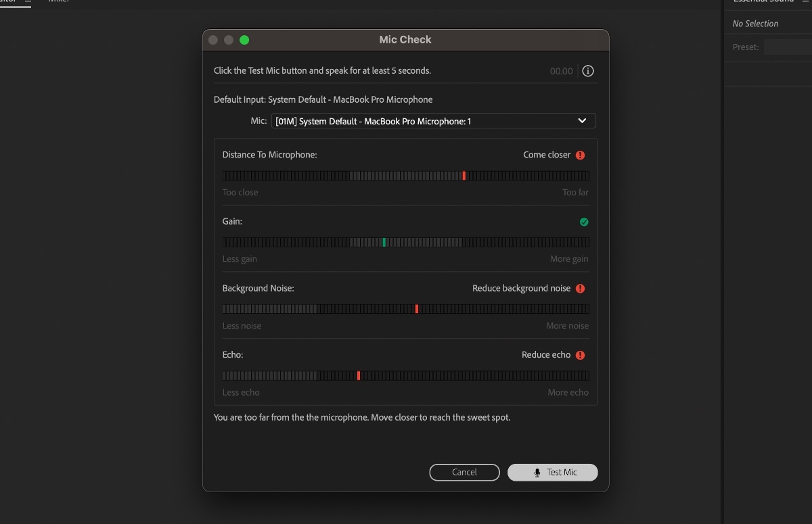Viewport: 812px width, 524px height.
Task: Open the Mic selection dropdown
Action: point(433,120)
